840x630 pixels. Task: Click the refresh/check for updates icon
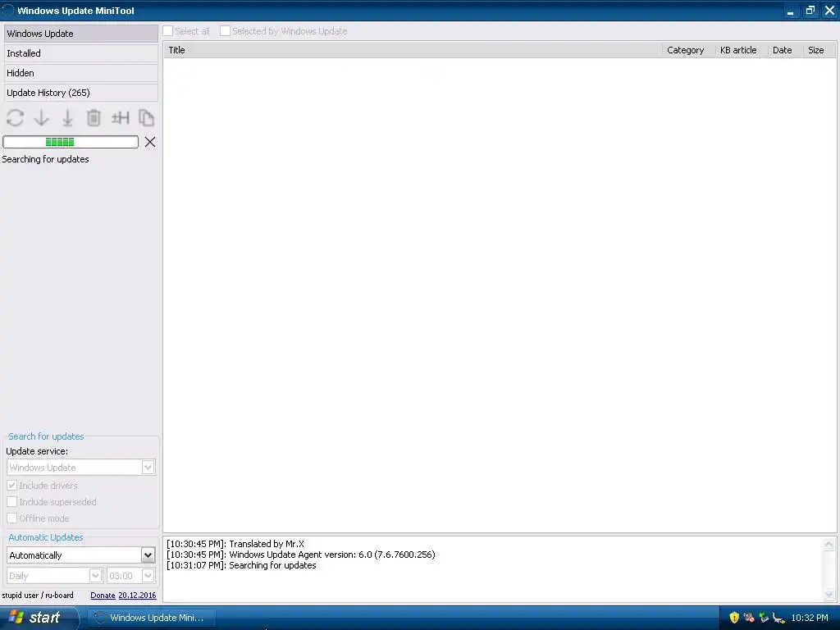point(15,118)
